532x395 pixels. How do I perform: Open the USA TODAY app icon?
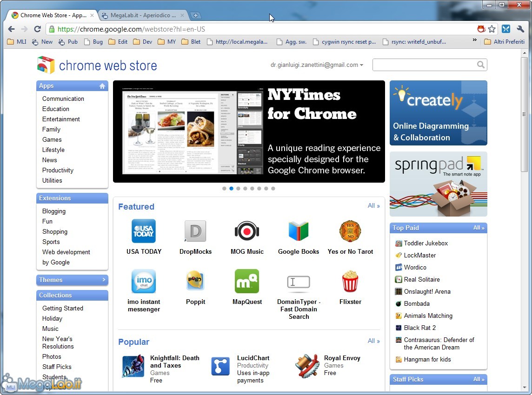pyautogui.click(x=144, y=231)
